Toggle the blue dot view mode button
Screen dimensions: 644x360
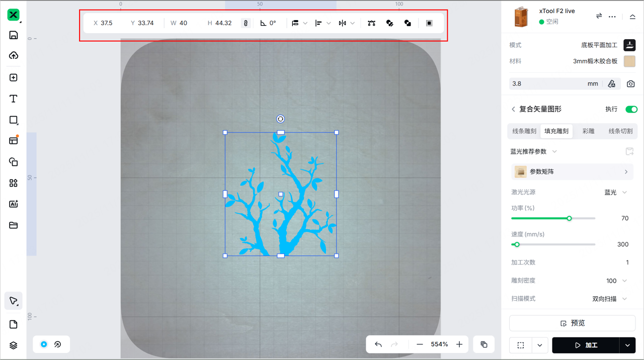44,344
